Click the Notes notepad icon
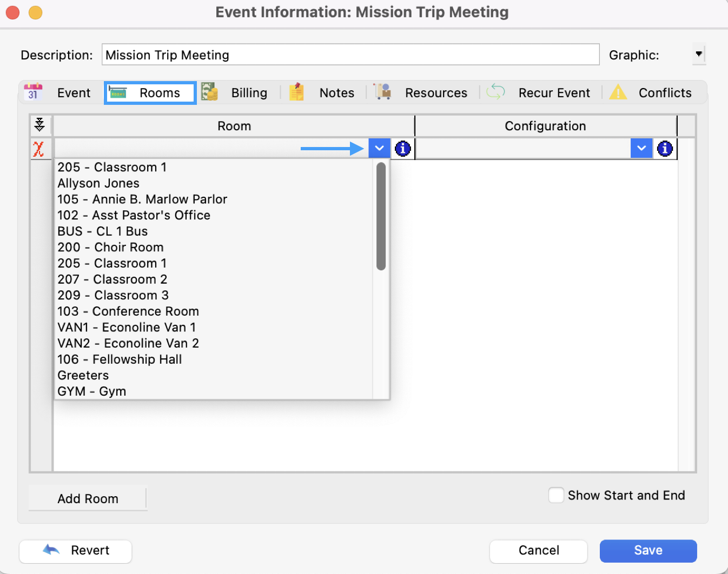 tap(296, 92)
